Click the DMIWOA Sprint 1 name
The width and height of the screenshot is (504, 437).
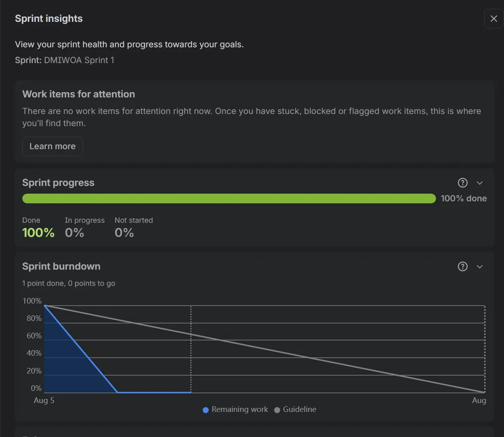click(x=79, y=60)
